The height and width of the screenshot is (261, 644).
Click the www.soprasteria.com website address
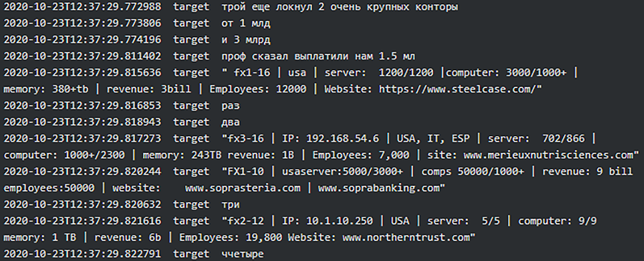[243, 188]
